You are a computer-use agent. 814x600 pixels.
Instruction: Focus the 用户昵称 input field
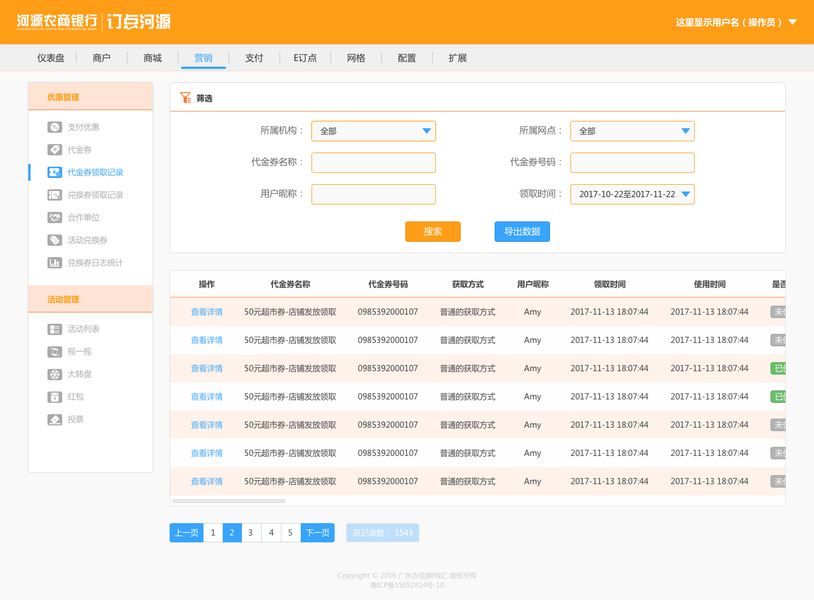click(x=373, y=194)
